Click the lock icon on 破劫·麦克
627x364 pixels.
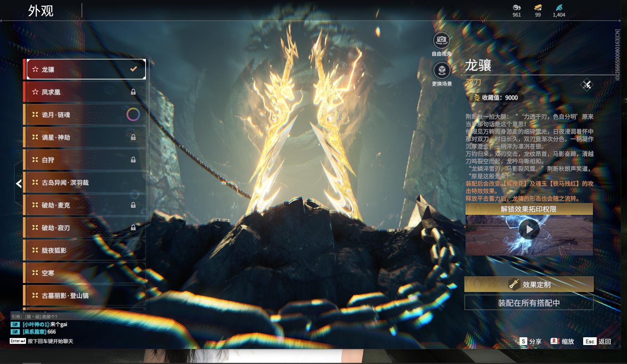pyautogui.click(x=133, y=205)
